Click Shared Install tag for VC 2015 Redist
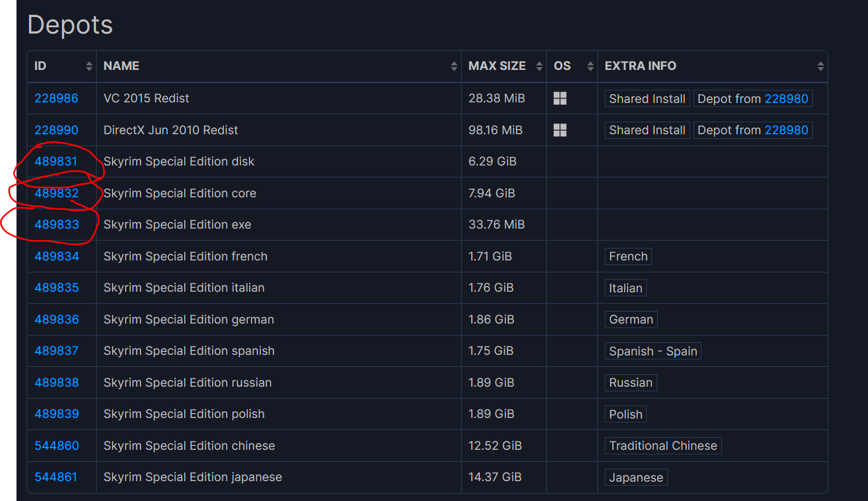 click(x=647, y=99)
